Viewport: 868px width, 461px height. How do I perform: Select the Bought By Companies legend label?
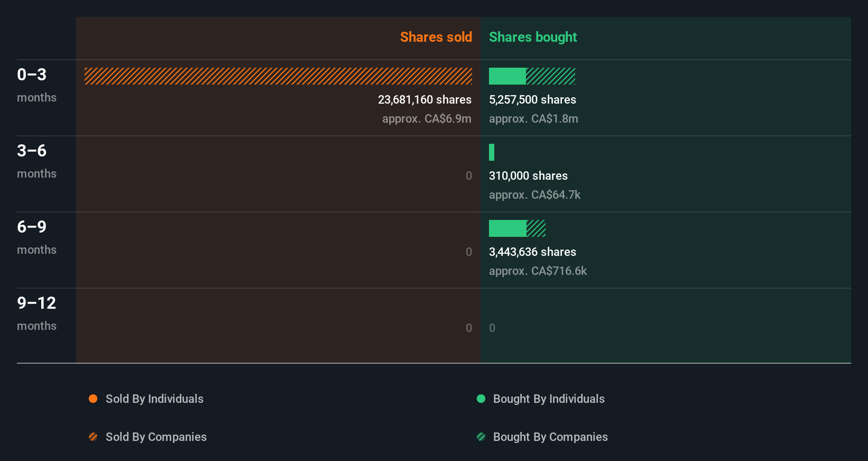550,437
